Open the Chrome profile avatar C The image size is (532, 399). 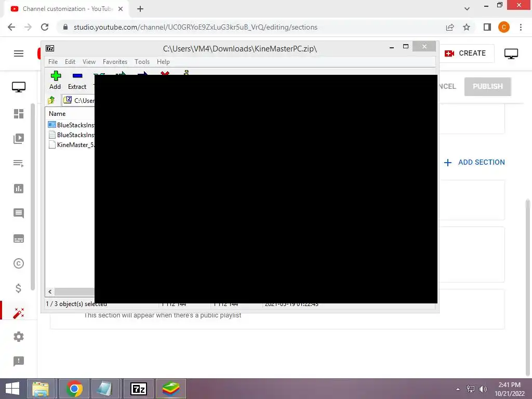pyautogui.click(x=504, y=27)
